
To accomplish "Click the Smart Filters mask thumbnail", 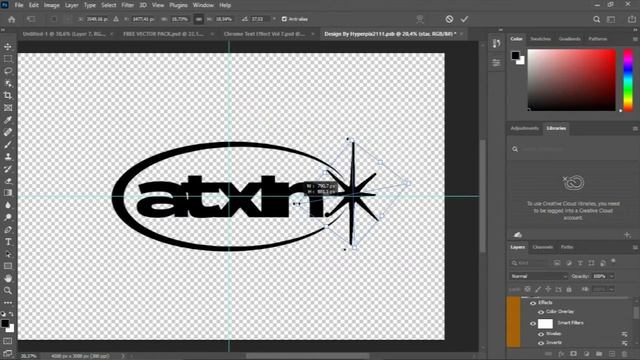I will (x=545, y=324).
